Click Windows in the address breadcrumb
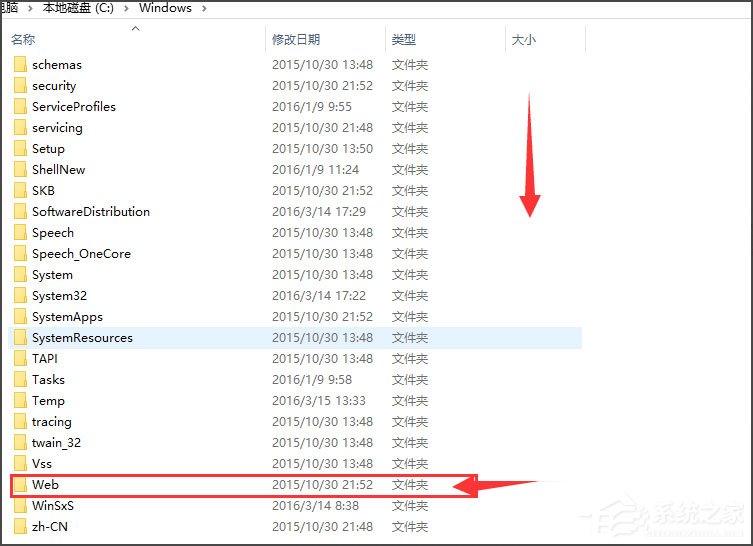753x546 pixels. tap(165, 8)
